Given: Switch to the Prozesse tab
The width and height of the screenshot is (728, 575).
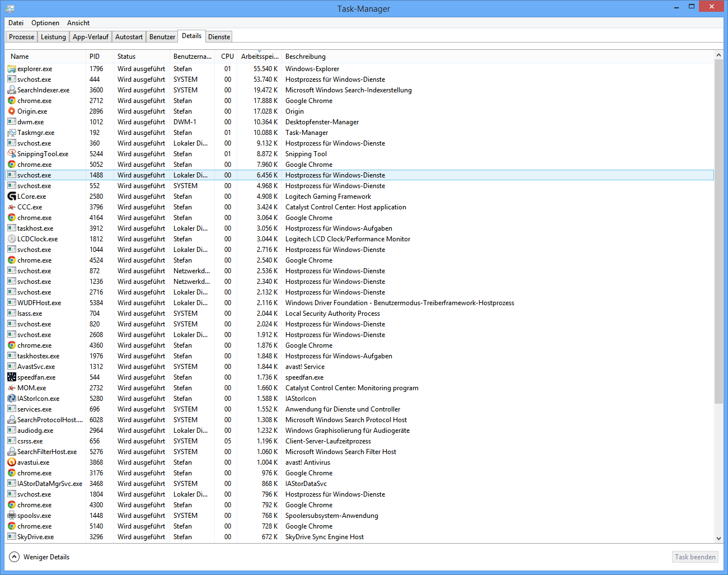Looking at the screenshot, I should pos(21,37).
